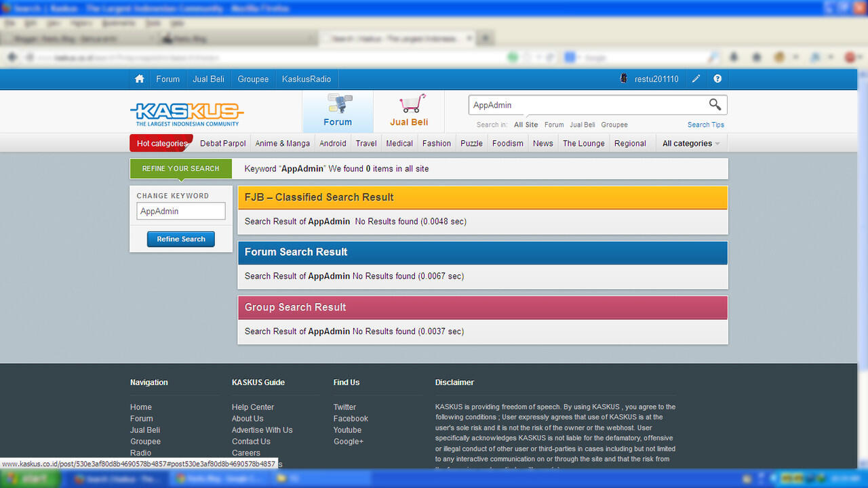The height and width of the screenshot is (488, 868).
Task: Open KaskusRadio in top navigation bar
Action: click(x=307, y=79)
